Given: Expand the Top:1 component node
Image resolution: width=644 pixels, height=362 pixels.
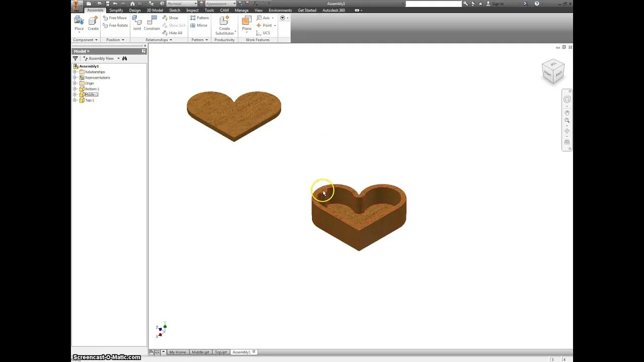Looking at the screenshot, I should (75, 100).
